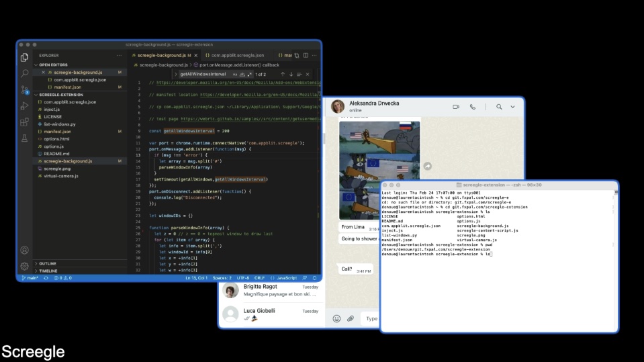Attach a file with the paperclip icon
The image size is (644, 362).
pyautogui.click(x=351, y=318)
